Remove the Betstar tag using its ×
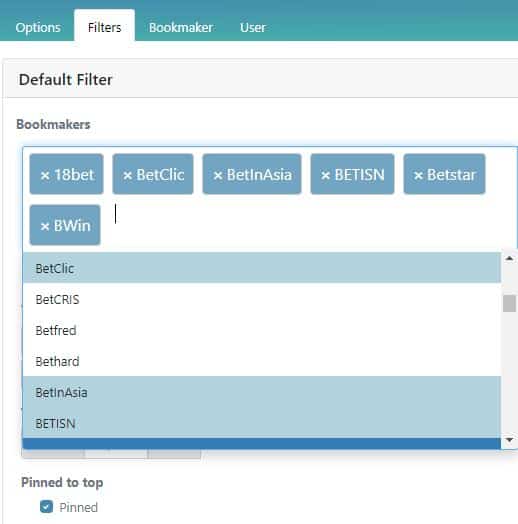The image size is (518, 524). (x=418, y=175)
